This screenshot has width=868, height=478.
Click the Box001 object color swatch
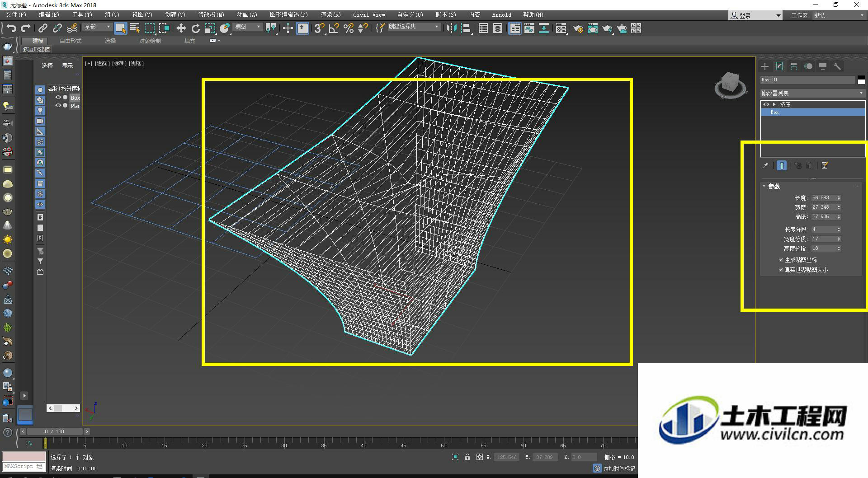tap(861, 80)
